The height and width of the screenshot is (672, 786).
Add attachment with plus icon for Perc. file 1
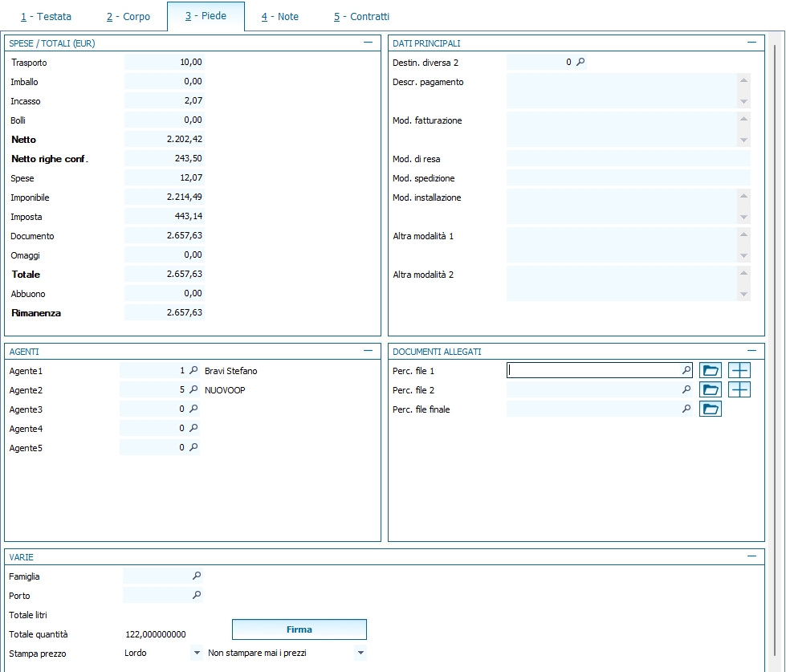[739, 370]
